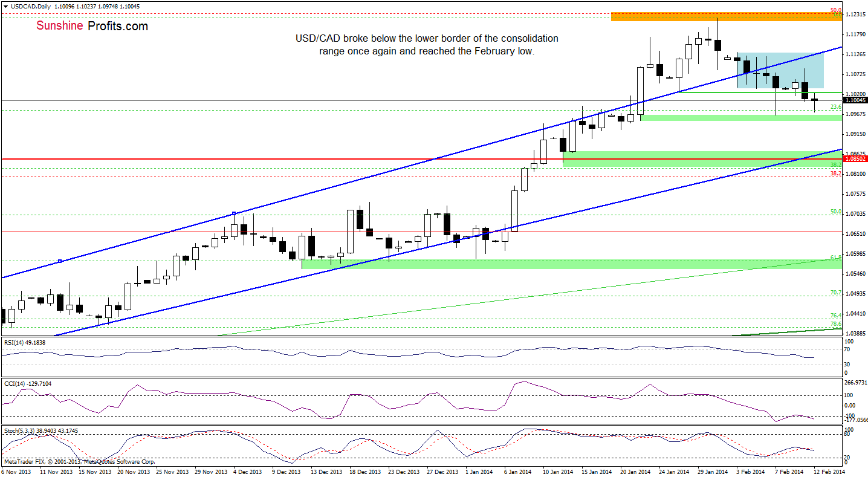
Task: Click the green 61.8 Fibonacci level label
Action: coord(836,258)
